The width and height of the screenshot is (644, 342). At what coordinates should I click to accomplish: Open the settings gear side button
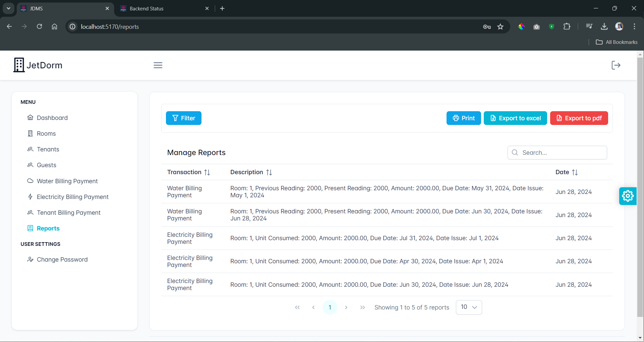(628, 196)
